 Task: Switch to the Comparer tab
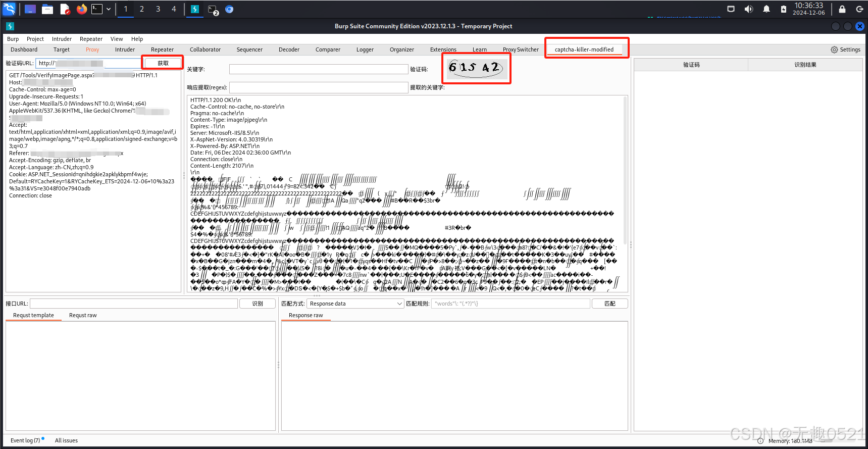[x=328, y=49]
